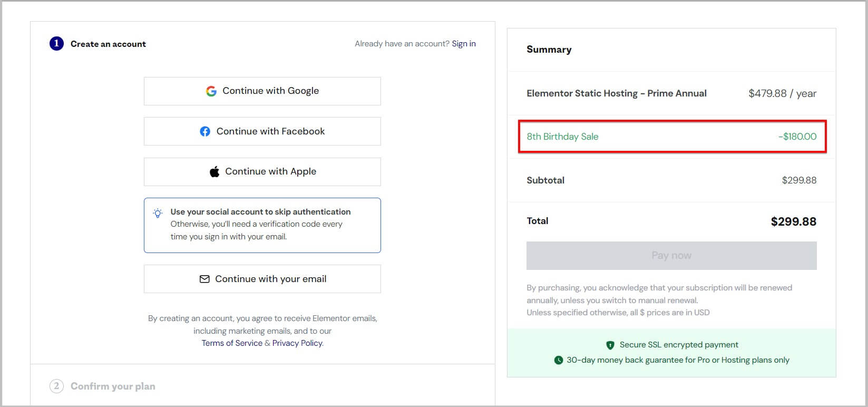Screen dimensions: 868x407
Task: Click the green 30-day clock icon
Action: [x=558, y=360]
